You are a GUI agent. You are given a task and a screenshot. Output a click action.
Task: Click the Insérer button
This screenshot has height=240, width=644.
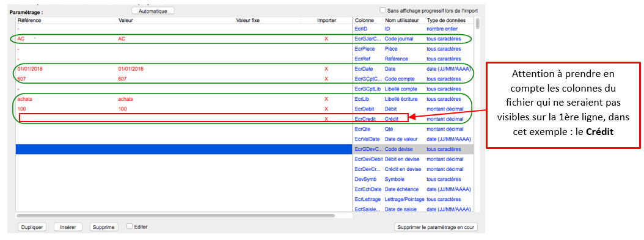click(x=68, y=227)
